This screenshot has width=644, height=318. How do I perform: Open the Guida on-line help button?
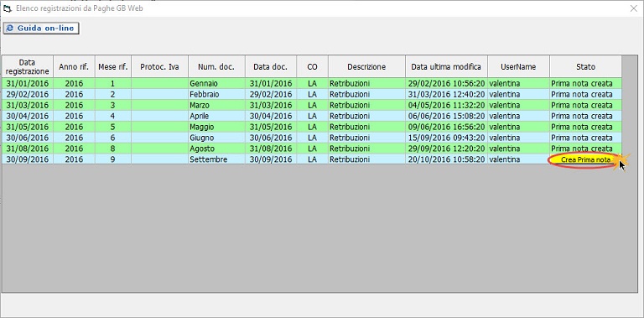click(41, 29)
